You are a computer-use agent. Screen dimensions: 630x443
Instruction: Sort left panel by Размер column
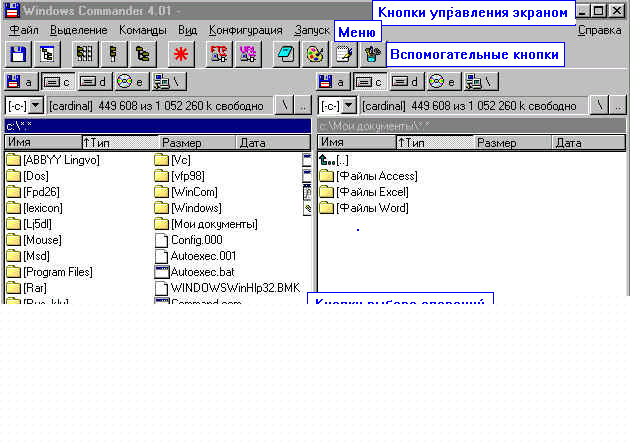pos(196,143)
